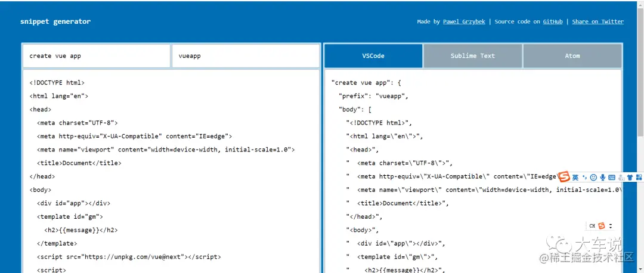This screenshot has width=644, height=273.
Task: Click the '<title>Document</title>' line in output panel
Action: pos(397,203)
